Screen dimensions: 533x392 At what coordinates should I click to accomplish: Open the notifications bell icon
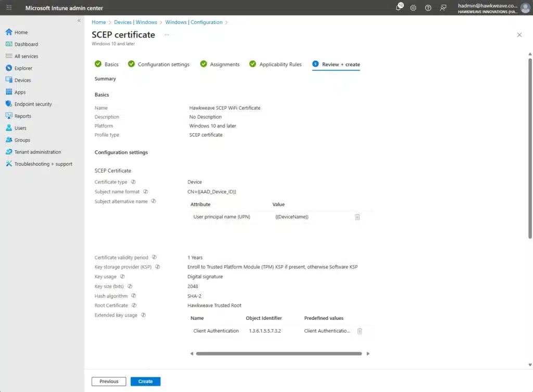[x=399, y=8]
